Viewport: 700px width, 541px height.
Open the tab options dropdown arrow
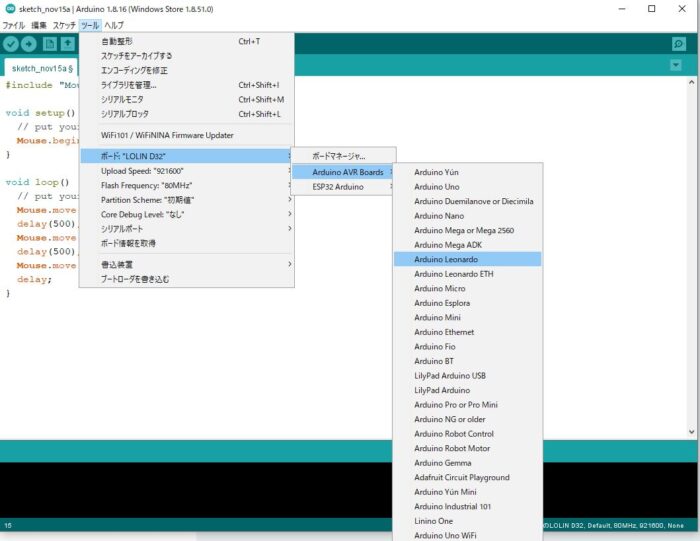pyautogui.click(x=676, y=65)
